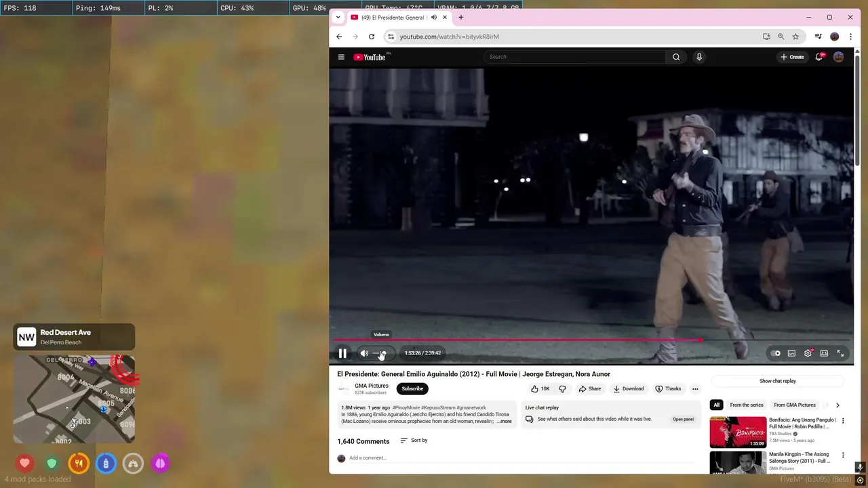Open more actions ellipsis under video
The image size is (868, 488).
point(695,389)
